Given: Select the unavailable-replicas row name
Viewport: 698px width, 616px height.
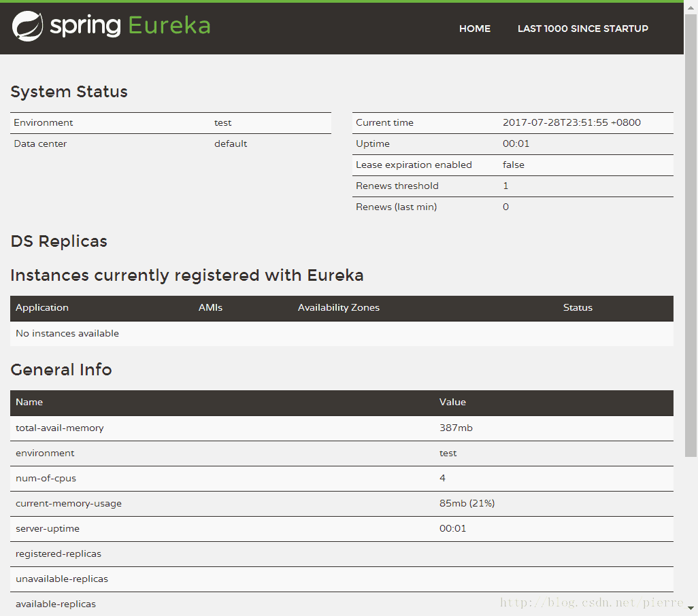Looking at the screenshot, I should point(62,579).
